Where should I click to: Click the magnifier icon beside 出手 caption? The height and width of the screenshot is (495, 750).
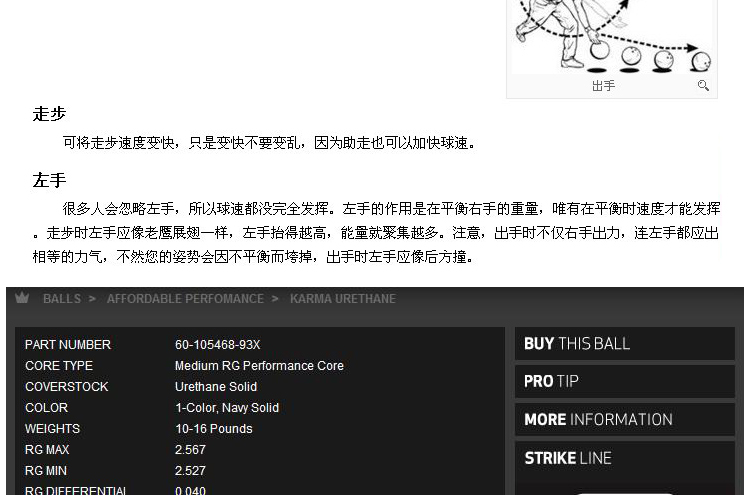point(703,86)
